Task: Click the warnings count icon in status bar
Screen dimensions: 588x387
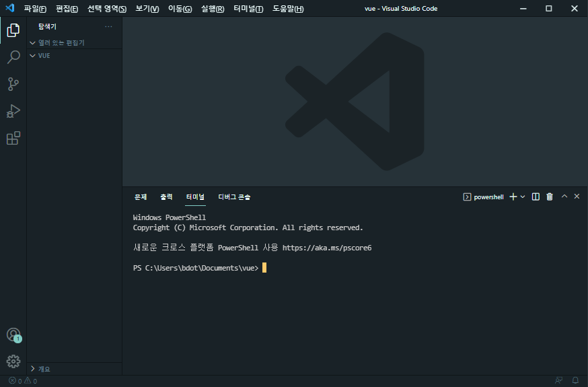Action: pos(28,381)
